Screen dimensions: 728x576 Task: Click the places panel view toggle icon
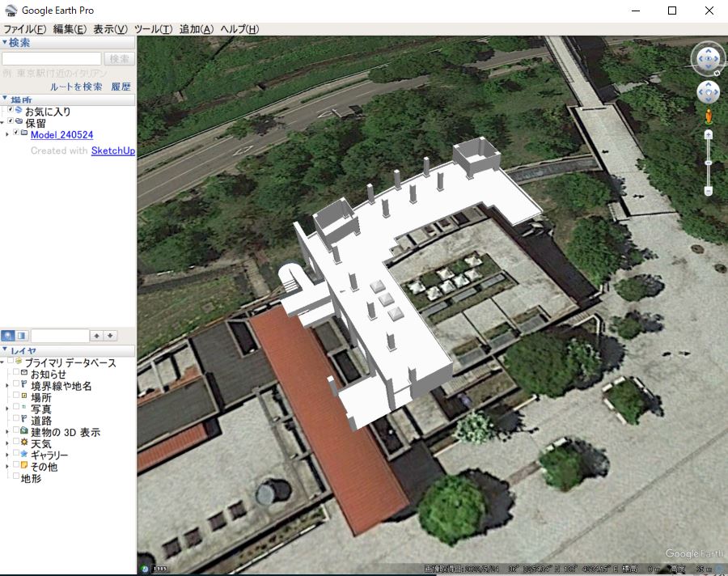point(21,336)
